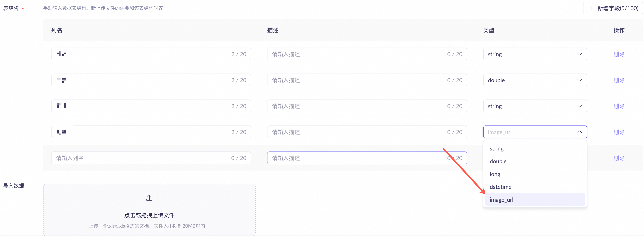Pick long option in type list
644x239 pixels.
(x=495, y=174)
